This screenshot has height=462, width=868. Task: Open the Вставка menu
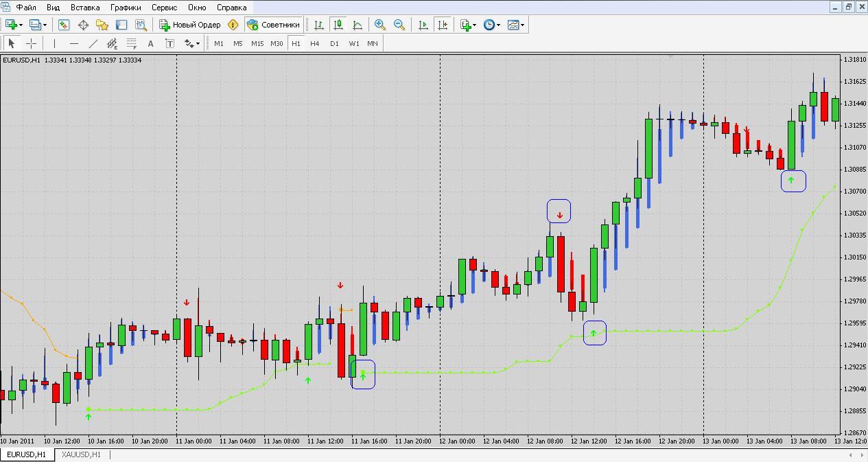[x=85, y=8]
